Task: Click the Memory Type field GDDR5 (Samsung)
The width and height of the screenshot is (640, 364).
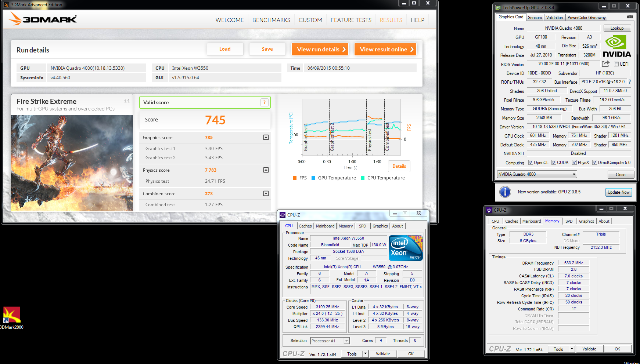Action: click(x=550, y=109)
